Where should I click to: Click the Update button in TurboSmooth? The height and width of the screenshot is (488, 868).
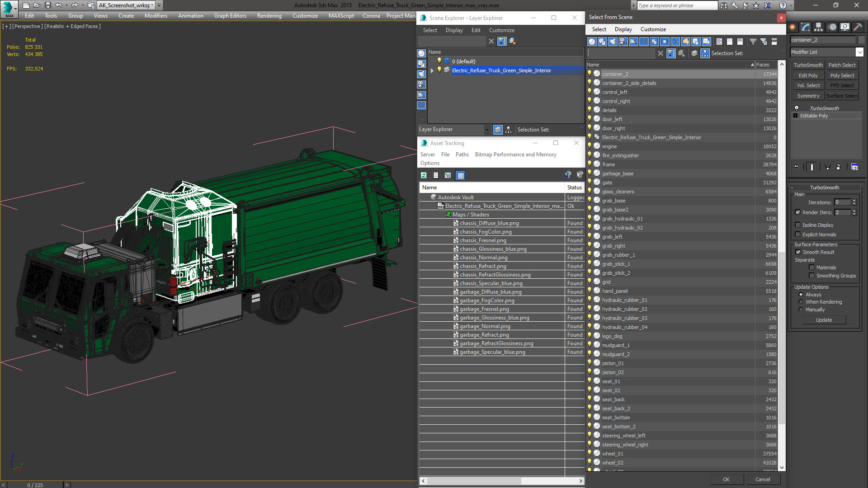(824, 320)
